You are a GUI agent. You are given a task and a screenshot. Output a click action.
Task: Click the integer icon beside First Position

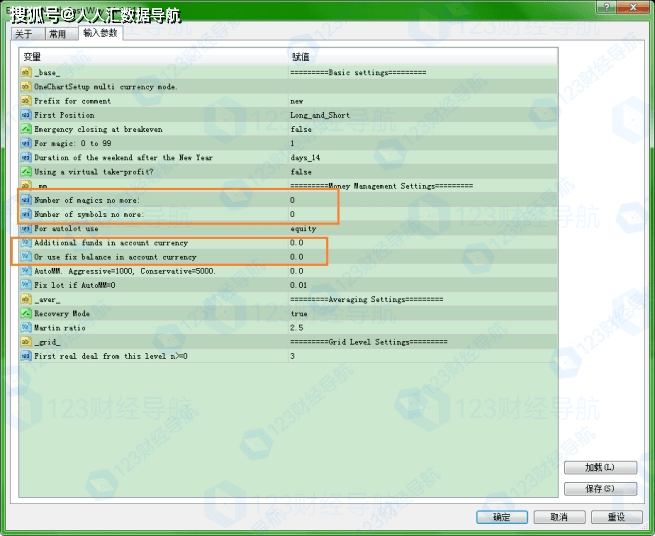(x=26, y=115)
